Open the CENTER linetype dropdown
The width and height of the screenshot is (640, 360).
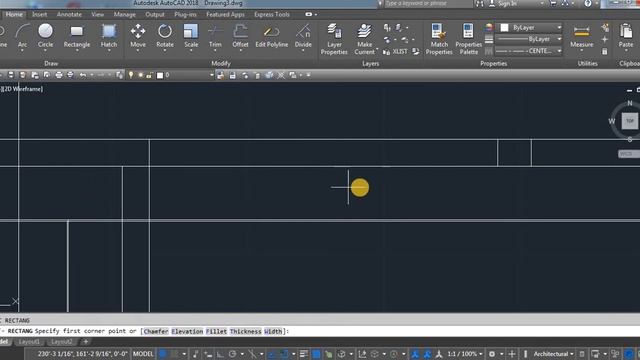click(x=559, y=51)
